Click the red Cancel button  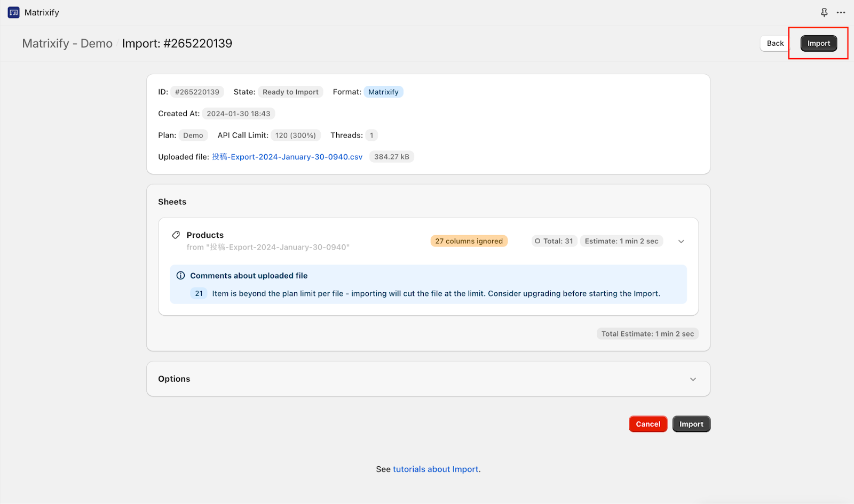[648, 424]
